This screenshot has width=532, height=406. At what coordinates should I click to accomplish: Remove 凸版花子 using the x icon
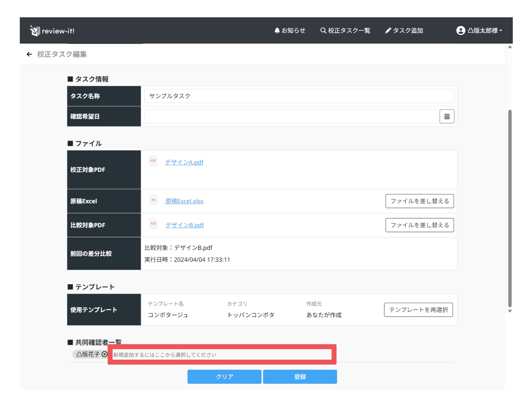tap(105, 354)
